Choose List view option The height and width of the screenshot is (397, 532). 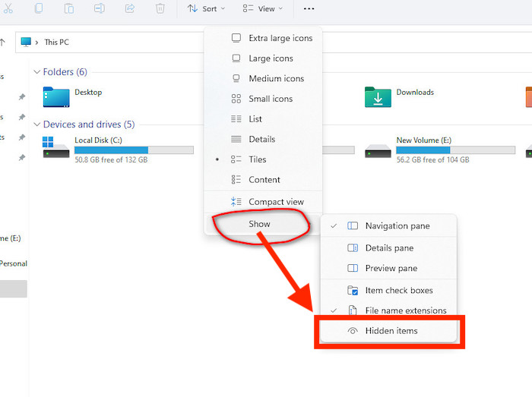tap(263, 119)
